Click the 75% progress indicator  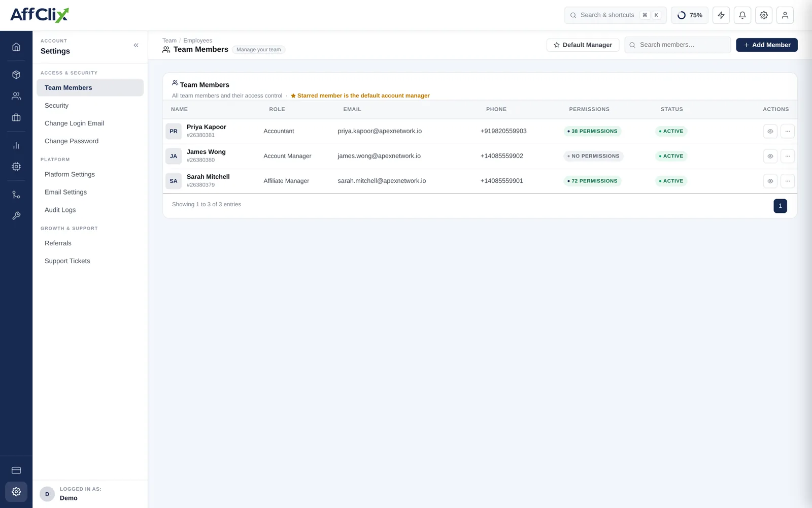tap(690, 15)
